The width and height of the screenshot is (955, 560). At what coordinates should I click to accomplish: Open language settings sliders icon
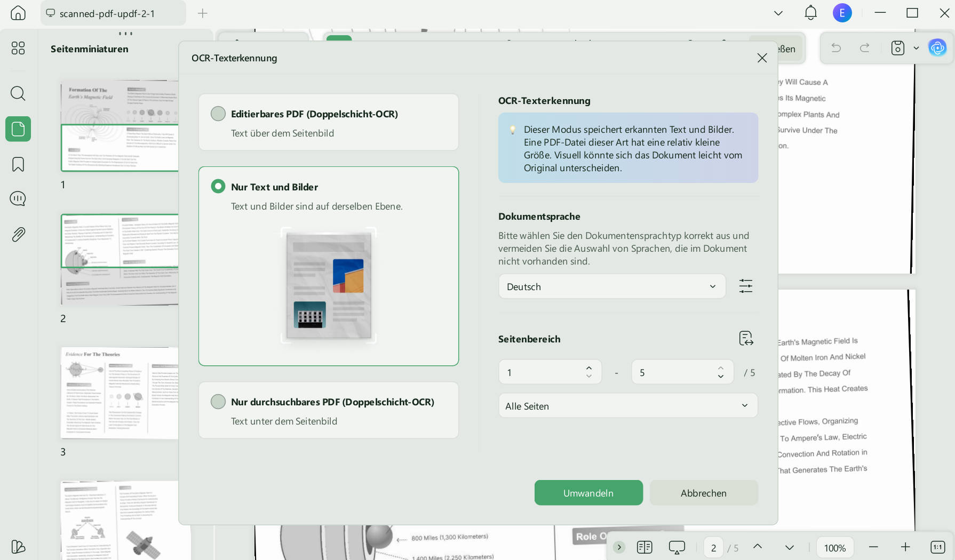746,286
